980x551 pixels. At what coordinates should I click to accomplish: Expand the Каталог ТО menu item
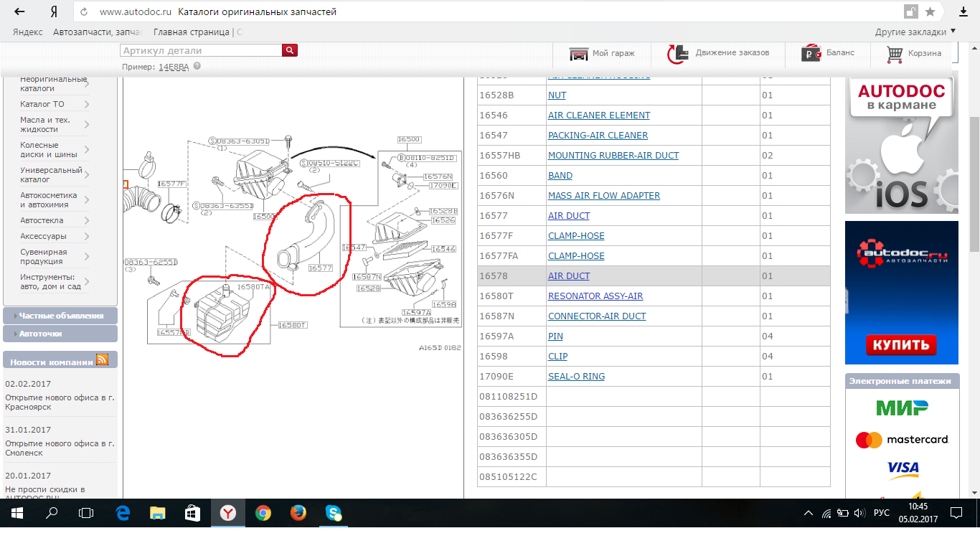55,104
